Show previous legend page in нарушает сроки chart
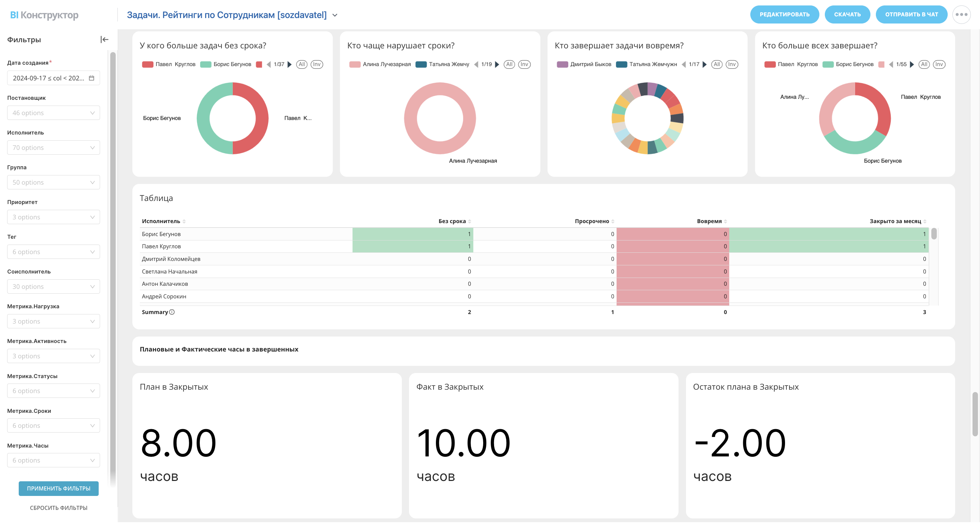 [x=476, y=64]
